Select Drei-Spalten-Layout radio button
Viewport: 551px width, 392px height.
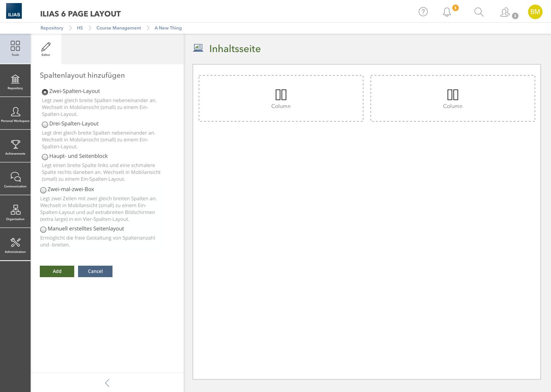coord(45,124)
